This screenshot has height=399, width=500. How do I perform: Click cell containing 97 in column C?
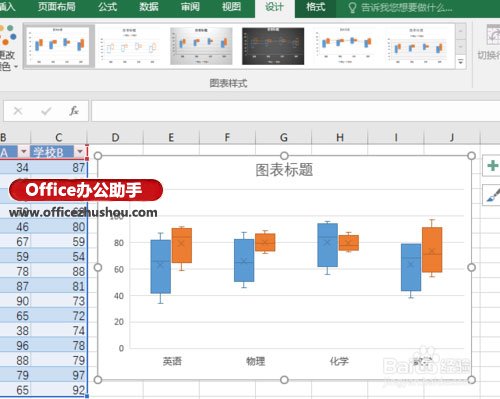click(59, 375)
